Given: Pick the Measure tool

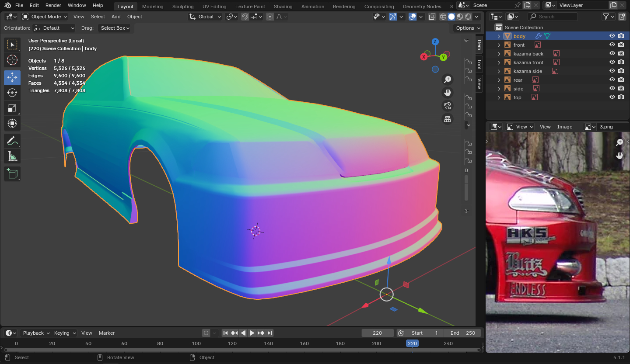Looking at the screenshot, I should (12, 156).
